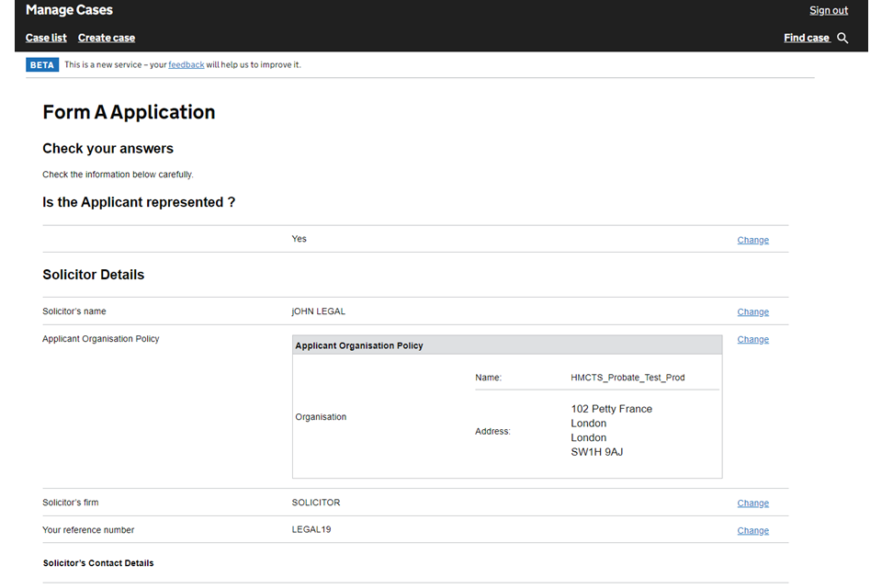882x588 pixels.
Task: Click the Find case link
Action: click(806, 38)
